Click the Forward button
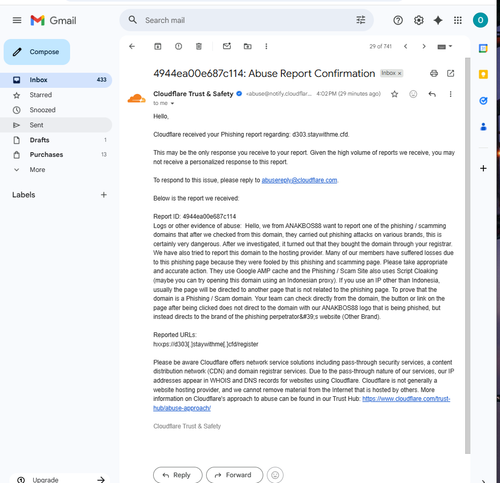The height and width of the screenshot is (483, 500). [234, 475]
